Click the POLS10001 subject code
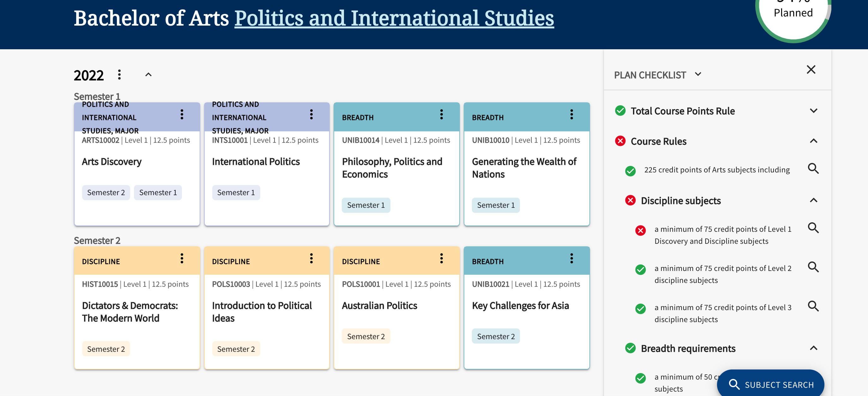This screenshot has height=396, width=868. pyautogui.click(x=361, y=284)
